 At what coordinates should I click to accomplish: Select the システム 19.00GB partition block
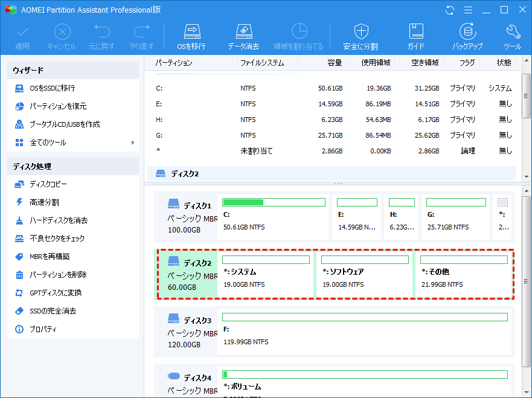(266, 275)
